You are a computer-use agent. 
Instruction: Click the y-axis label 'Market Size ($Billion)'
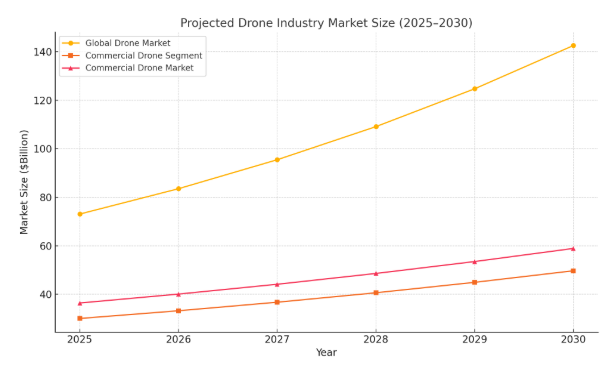point(24,182)
